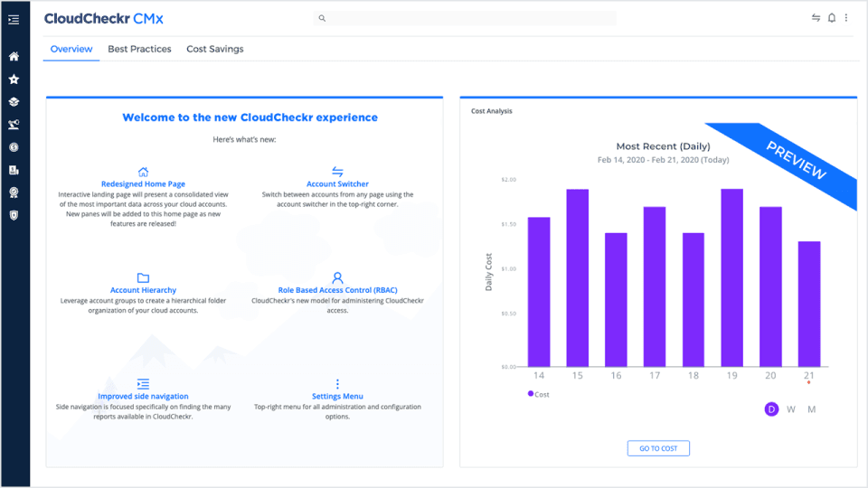
Task: Click the bar for day 20
Action: [x=770, y=286]
